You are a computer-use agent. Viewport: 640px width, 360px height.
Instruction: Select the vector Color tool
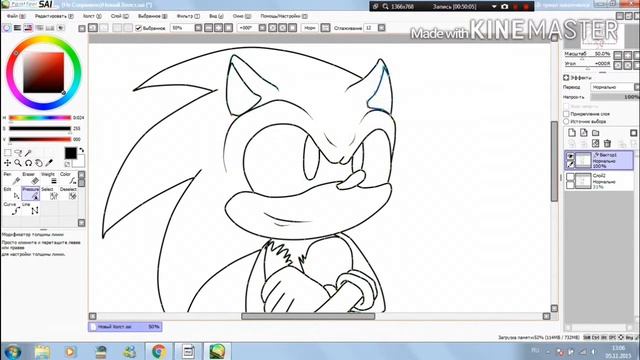(x=68, y=178)
